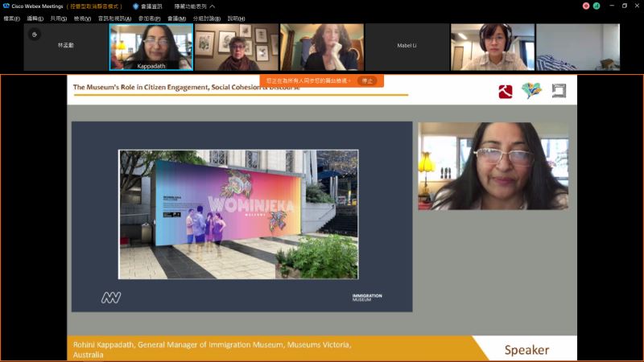
Task: Restore the Webex window size
Action: (624, 6)
